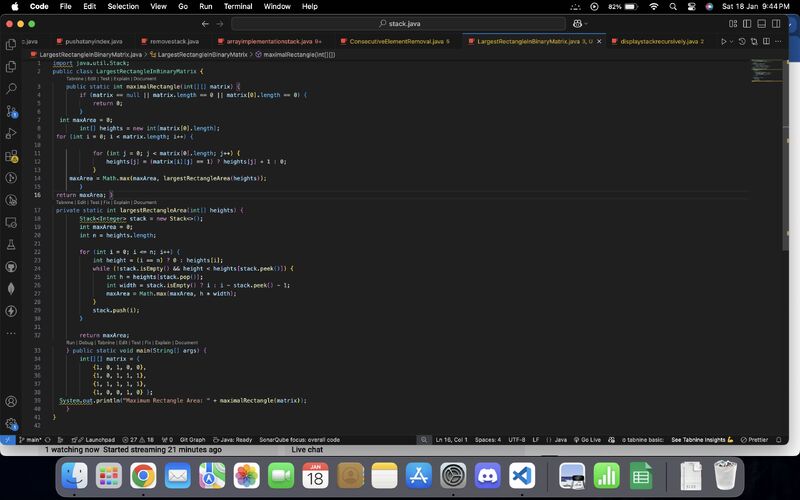This screenshot has height=500, width=800.
Task: Open the Run and Debug view
Action: (11, 134)
